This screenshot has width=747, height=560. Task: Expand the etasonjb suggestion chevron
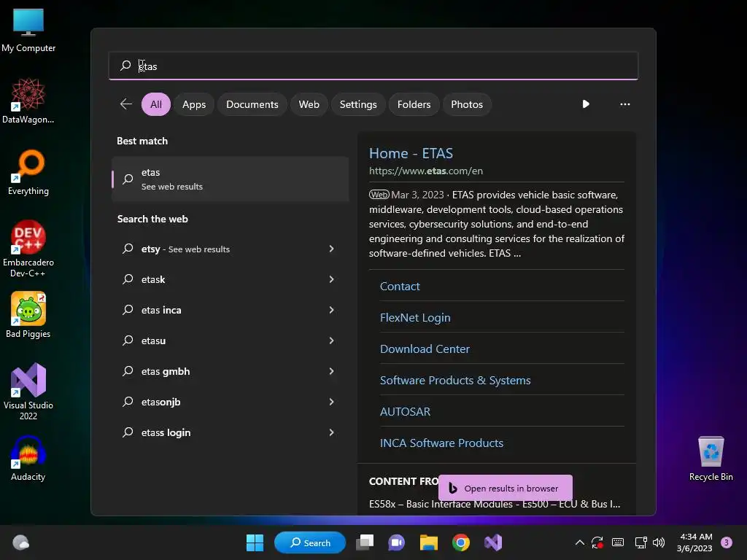pyautogui.click(x=331, y=402)
